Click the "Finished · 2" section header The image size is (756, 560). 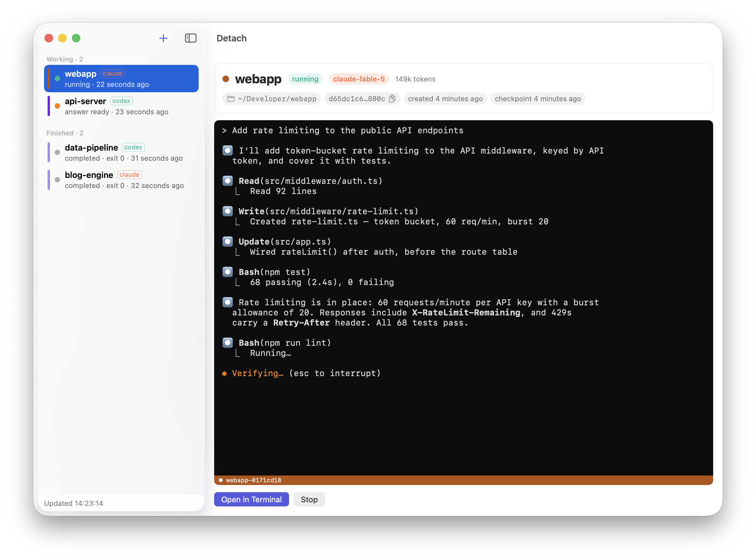click(65, 133)
